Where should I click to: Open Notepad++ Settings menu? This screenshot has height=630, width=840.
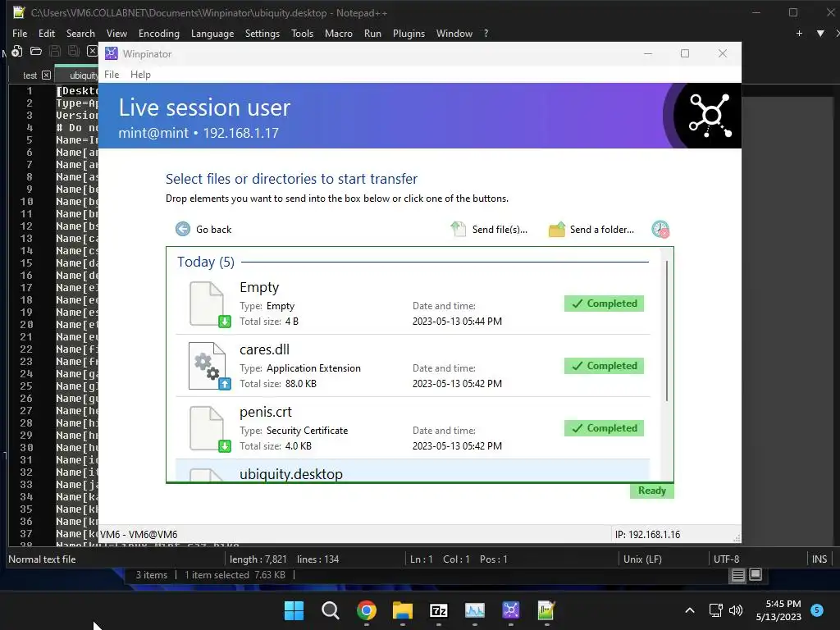pos(262,33)
